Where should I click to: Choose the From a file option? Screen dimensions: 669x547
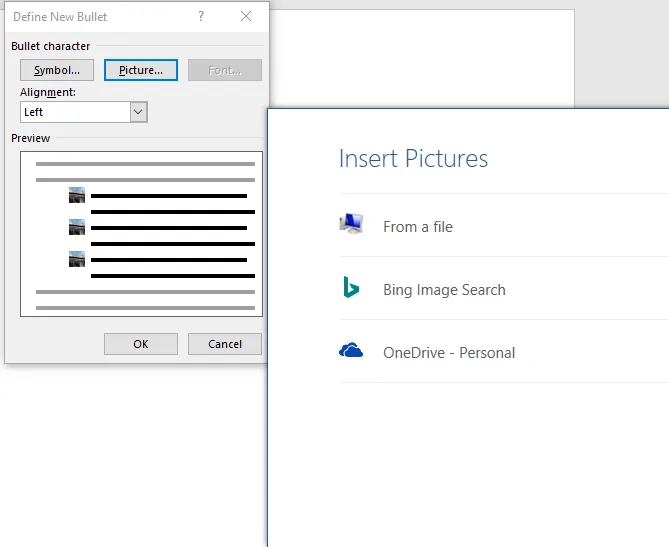[x=417, y=227]
